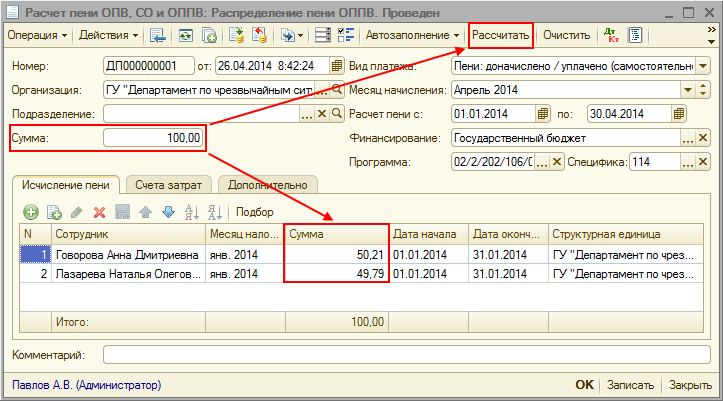Adjust the 'Месяц начисления' month stepper

click(x=702, y=89)
